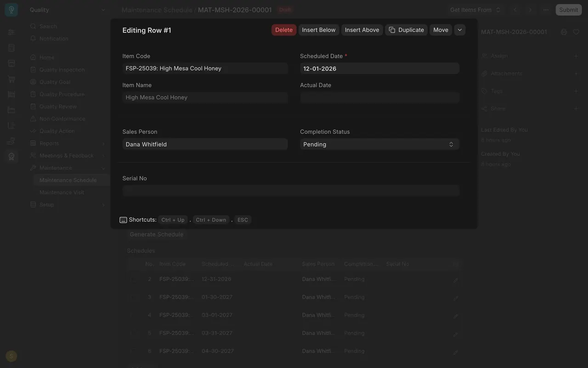This screenshot has width=588, height=368.
Task: Open the hand-with-coins module icon
Action: tap(11, 141)
